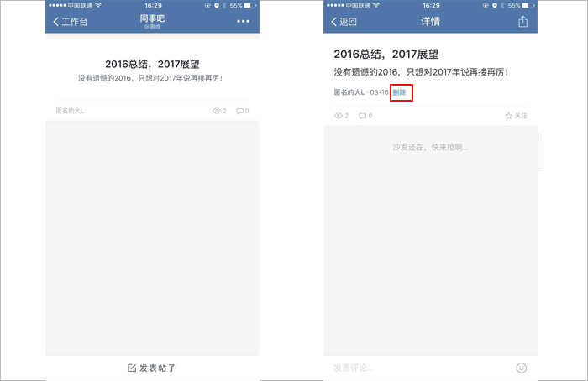Tap the 返回 back chevron
This screenshot has height=381, width=588.
pyautogui.click(x=333, y=22)
